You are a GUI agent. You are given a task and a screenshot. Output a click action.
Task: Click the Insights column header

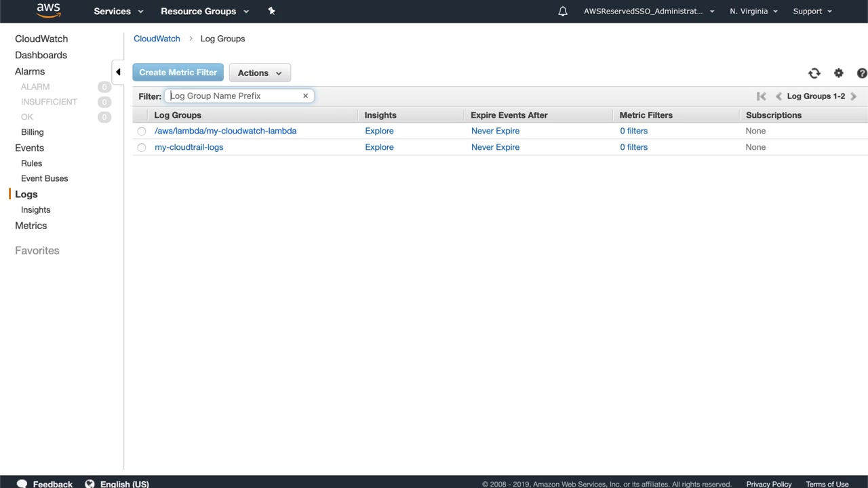point(380,115)
